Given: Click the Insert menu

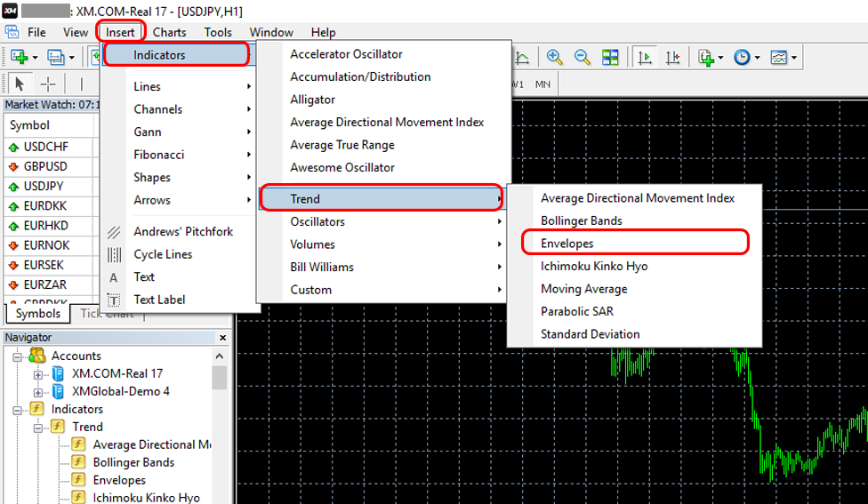Looking at the screenshot, I should click(120, 32).
